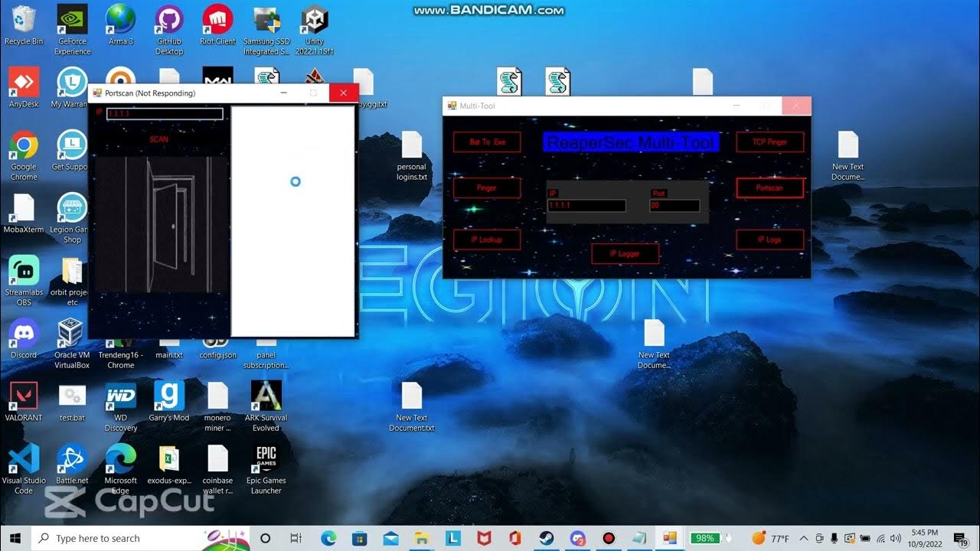Click the Bat To Exe button
Image resolution: width=980 pixels, height=551 pixels.
tap(487, 142)
